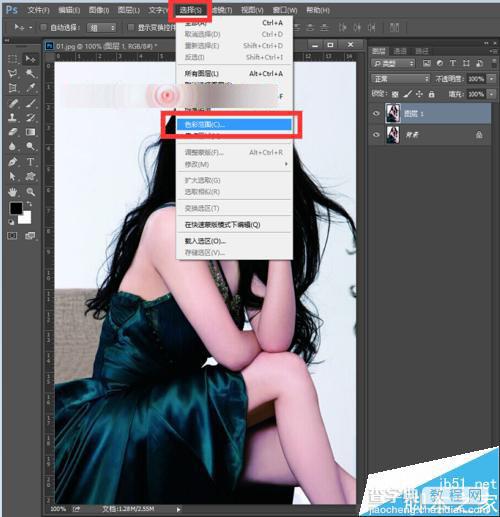Filter layers by shape layer type
The height and width of the screenshot is (517, 500).
click(466, 63)
